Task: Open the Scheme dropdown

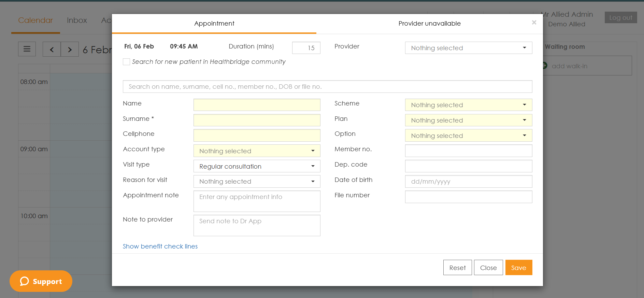Action: 468,105
